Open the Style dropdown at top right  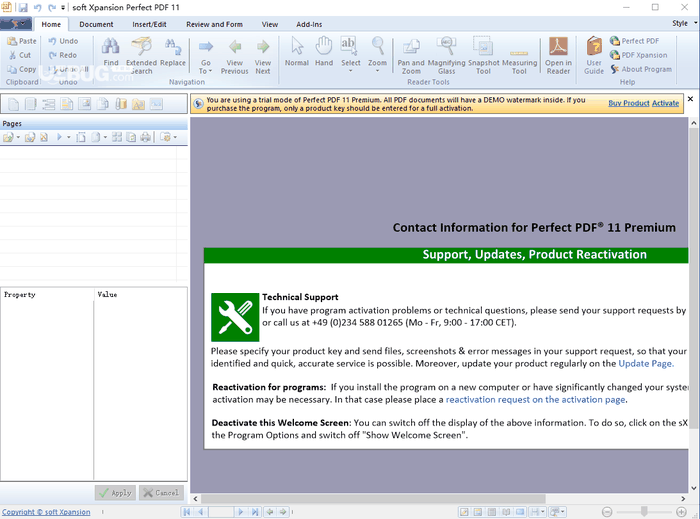click(684, 23)
